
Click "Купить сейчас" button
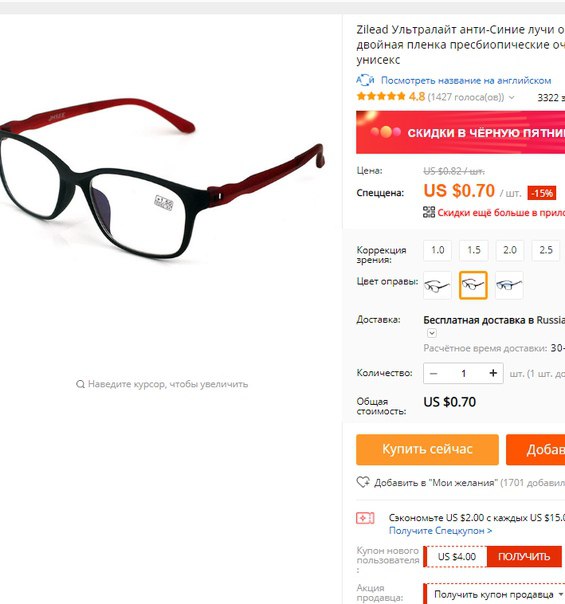pyautogui.click(x=427, y=449)
